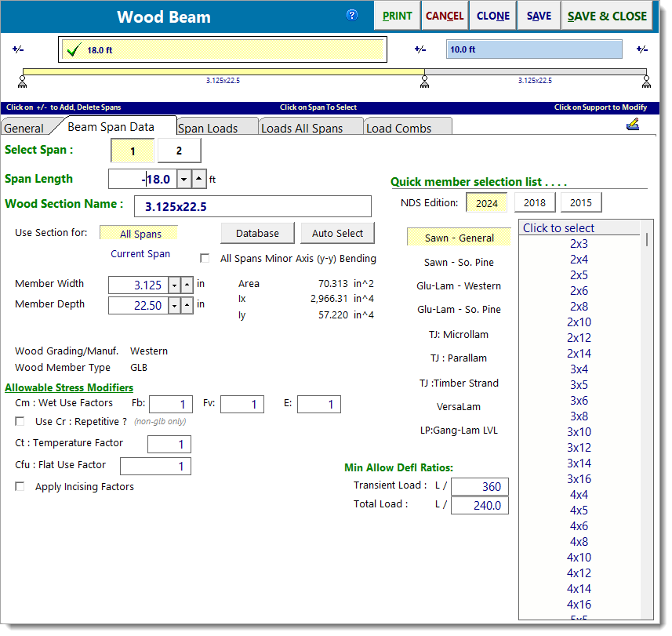Click SAVE & CLOSE button
This screenshot has width=672, height=636.
pyautogui.click(x=607, y=16)
